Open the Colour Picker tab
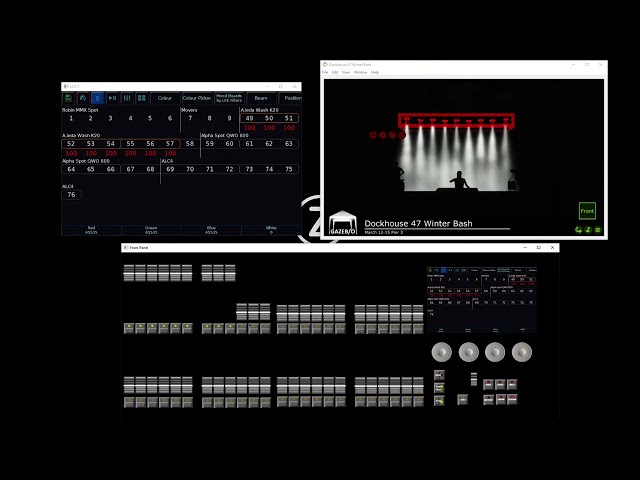 point(197,98)
